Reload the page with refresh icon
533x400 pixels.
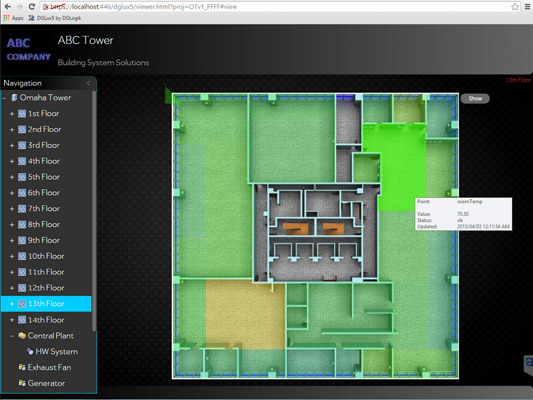point(32,6)
